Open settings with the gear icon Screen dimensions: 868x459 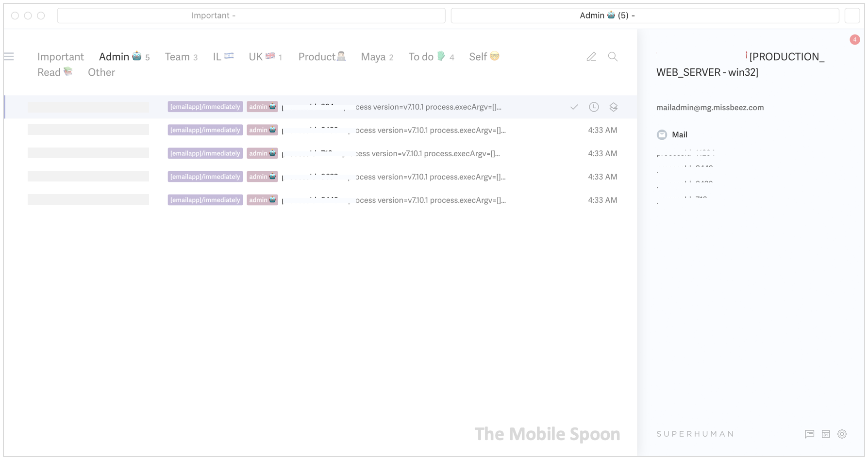(x=842, y=434)
